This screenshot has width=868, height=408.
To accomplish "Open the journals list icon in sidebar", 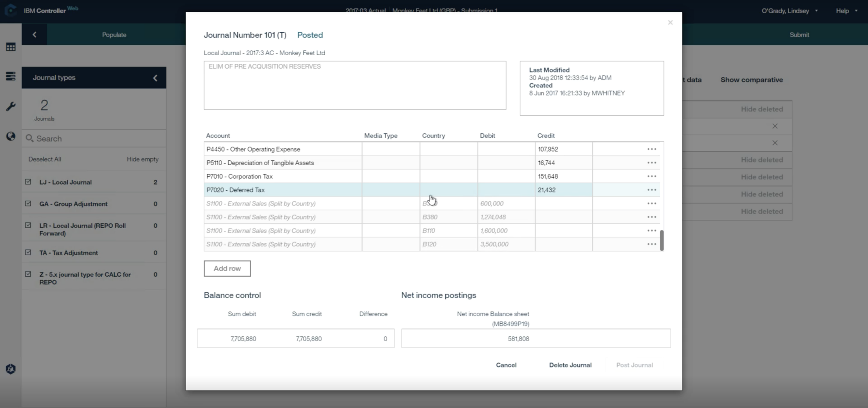I will point(11,76).
